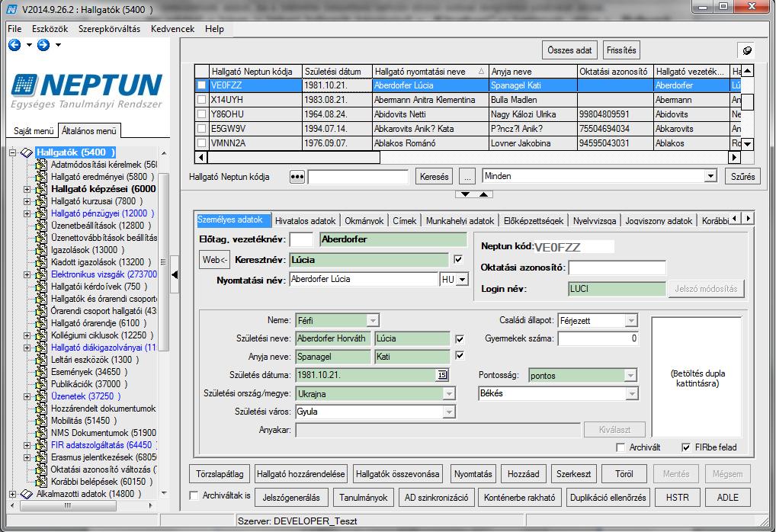Click the chat bubble icon button top right
The height and width of the screenshot is (532, 776).
pyautogui.click(x=747, y=50)
